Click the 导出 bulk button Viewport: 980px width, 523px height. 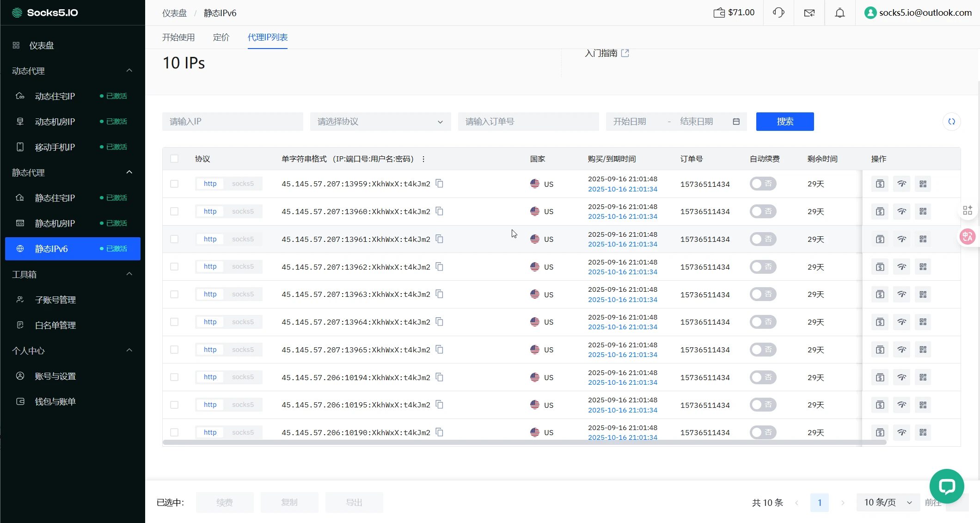(x=354, y=503)
